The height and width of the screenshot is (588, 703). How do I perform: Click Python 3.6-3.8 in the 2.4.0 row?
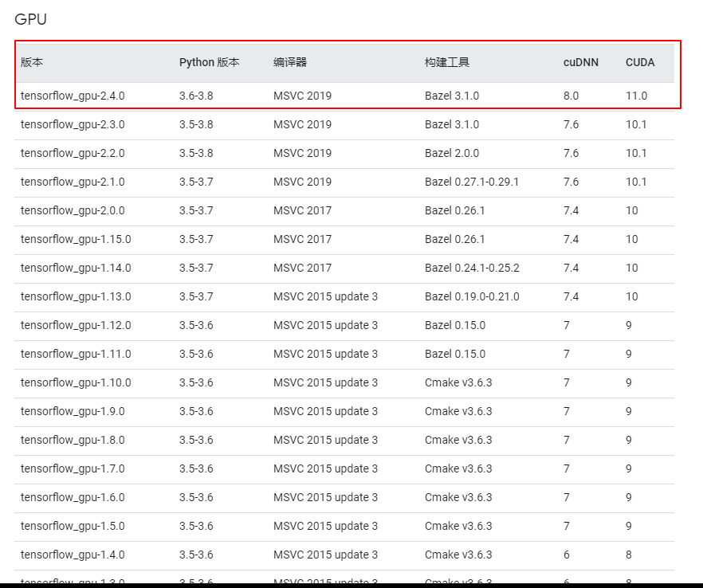point(196,96)
